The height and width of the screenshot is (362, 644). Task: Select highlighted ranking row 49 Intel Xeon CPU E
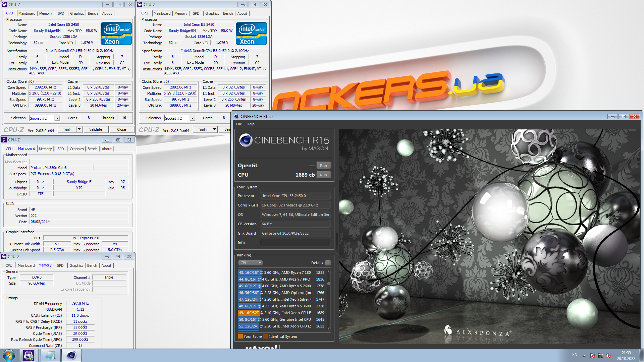(x=281, y=313)
